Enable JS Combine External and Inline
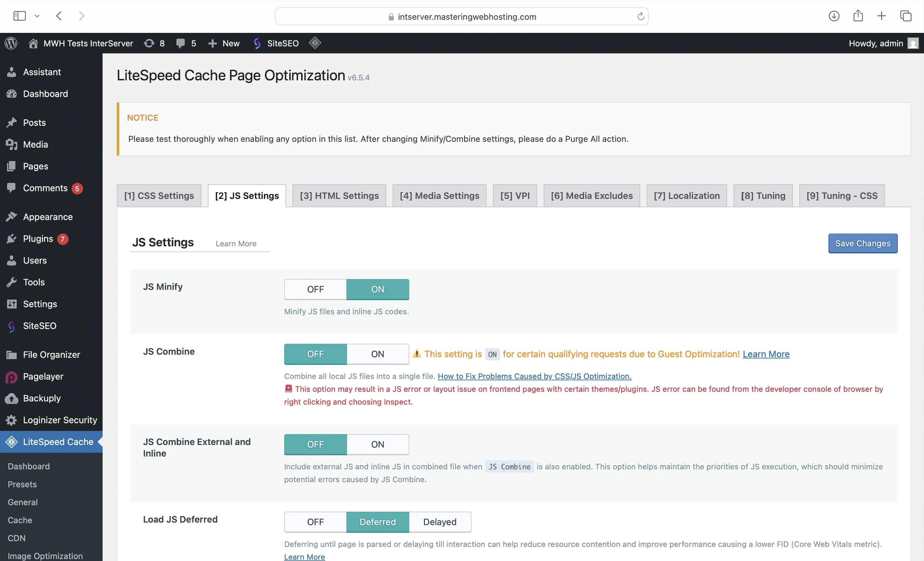The image size is (924, 561). tap(377, 444)
